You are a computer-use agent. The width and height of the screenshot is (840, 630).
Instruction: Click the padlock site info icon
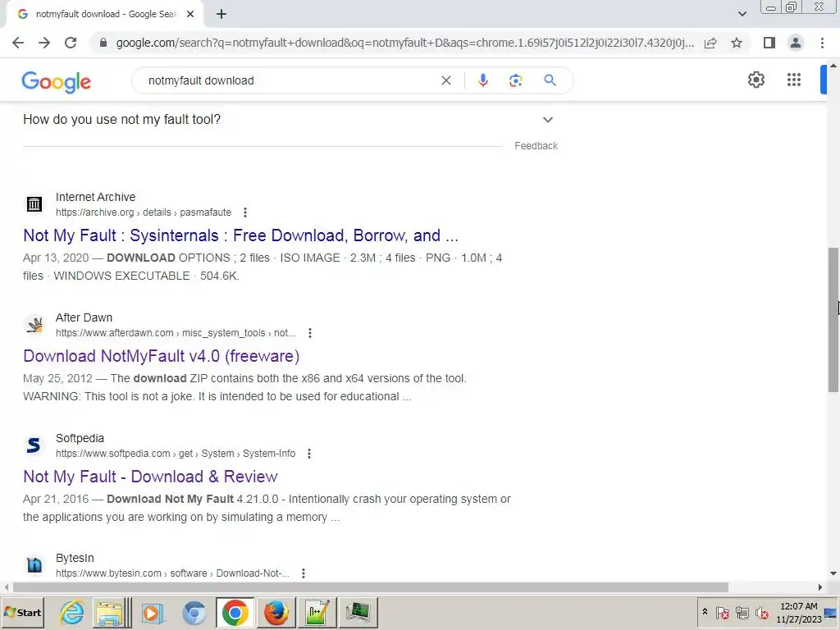point(103,43)
